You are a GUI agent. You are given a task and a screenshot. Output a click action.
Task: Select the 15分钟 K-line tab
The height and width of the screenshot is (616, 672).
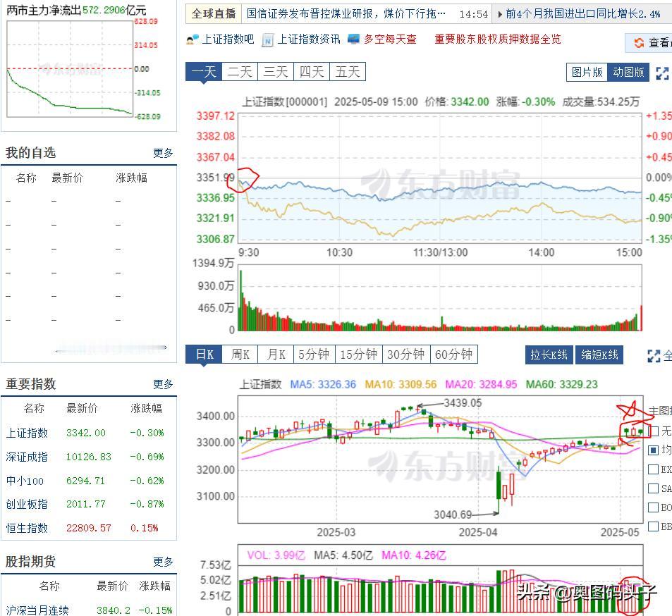pyautogui.click(x=359, y=355)
